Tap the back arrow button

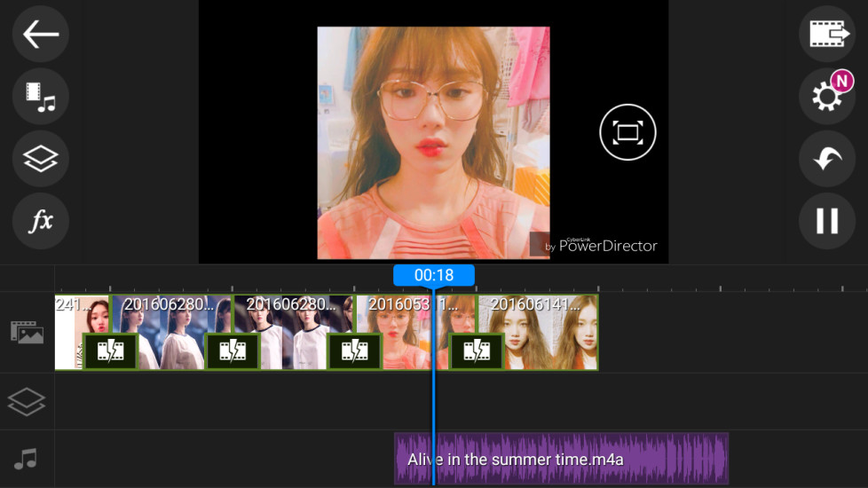coord(41,35)
